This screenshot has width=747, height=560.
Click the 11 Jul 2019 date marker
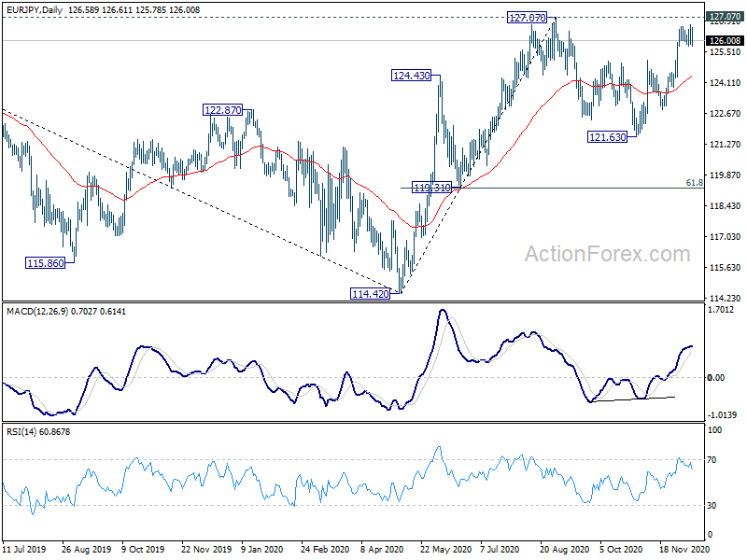[25, 549]
